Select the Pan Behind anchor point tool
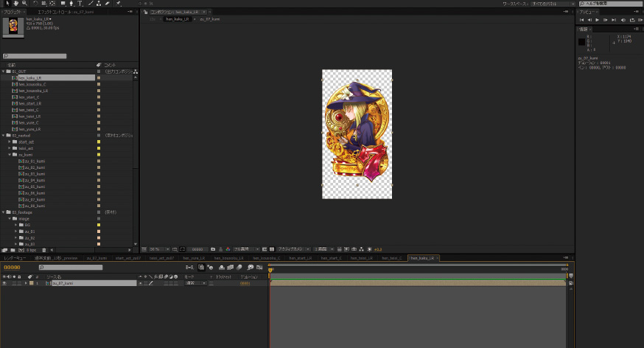Viewport: 644px width, 348px height. (x=52, y=3)
